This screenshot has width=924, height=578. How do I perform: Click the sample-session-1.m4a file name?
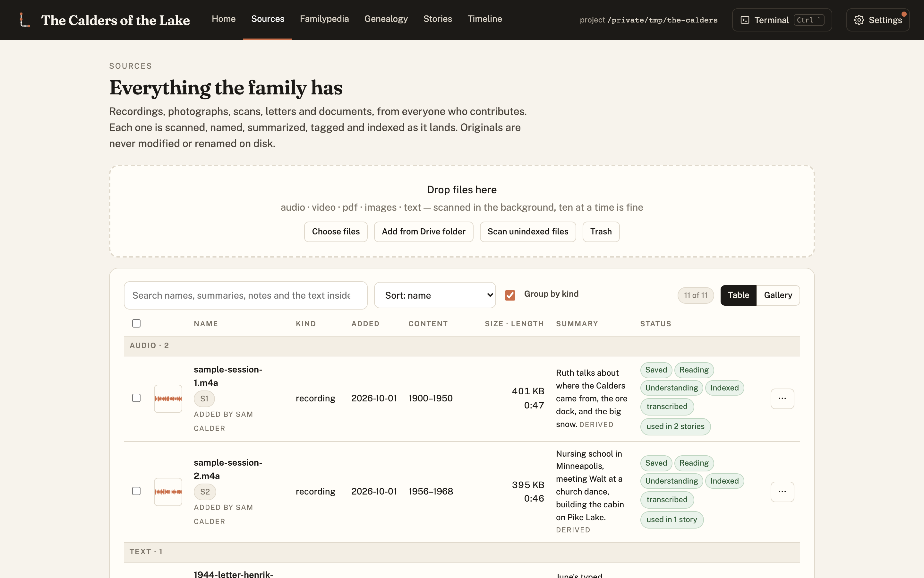pos(228,376)
